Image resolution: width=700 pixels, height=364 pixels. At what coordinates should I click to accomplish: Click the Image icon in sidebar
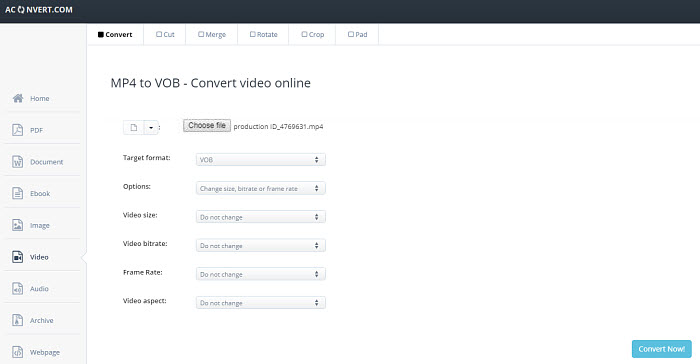tap(17, 225)
